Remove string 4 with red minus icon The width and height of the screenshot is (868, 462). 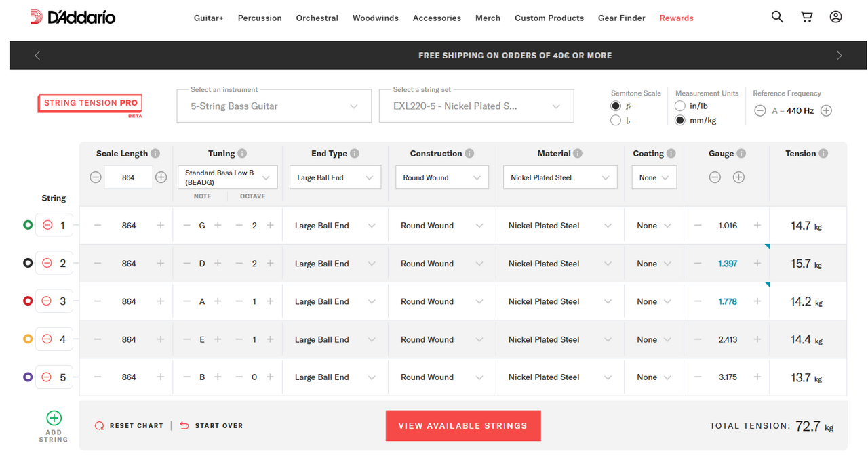(47, 339)
